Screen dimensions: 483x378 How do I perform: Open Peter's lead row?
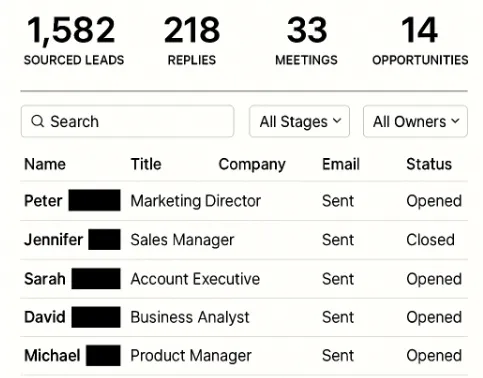(244, 201)
